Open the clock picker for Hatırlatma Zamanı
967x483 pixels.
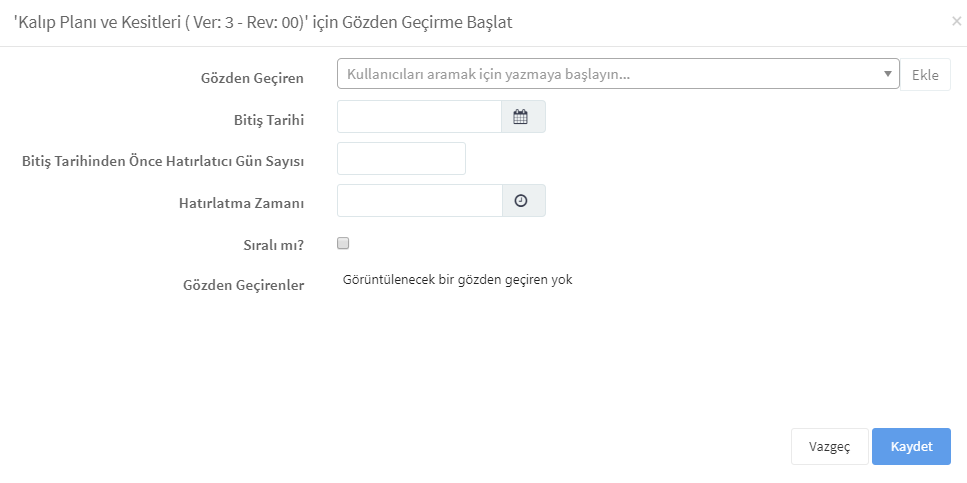click(523, 200)
